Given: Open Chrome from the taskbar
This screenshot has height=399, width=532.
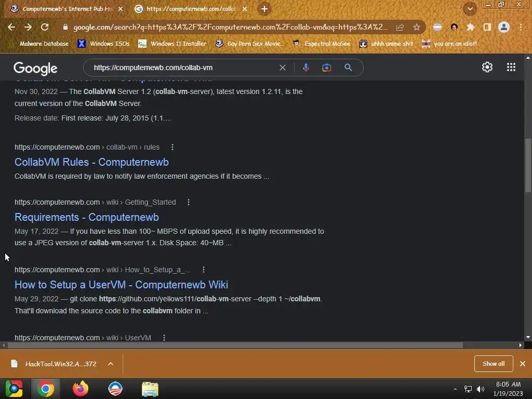Looking at the screenshot, I should 46,389.
